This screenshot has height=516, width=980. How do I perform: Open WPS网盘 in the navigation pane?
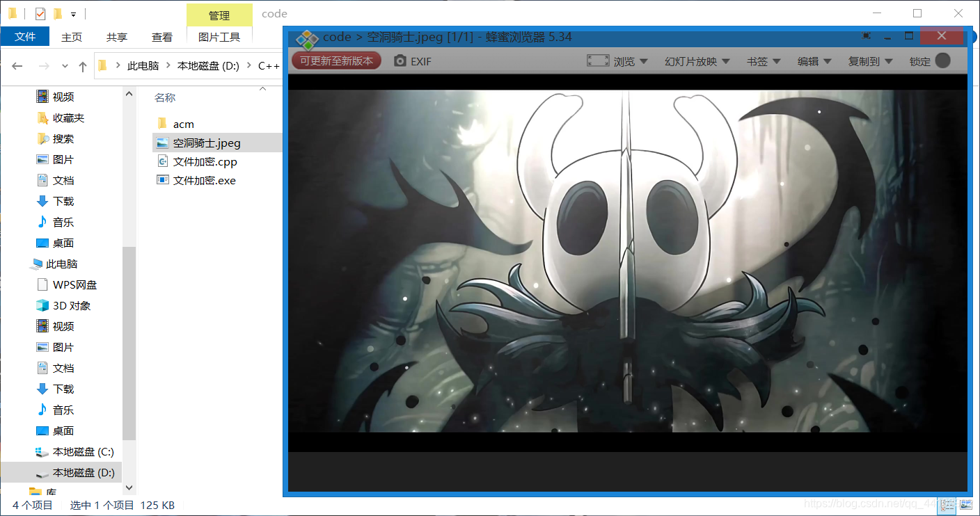coord(67,285)
